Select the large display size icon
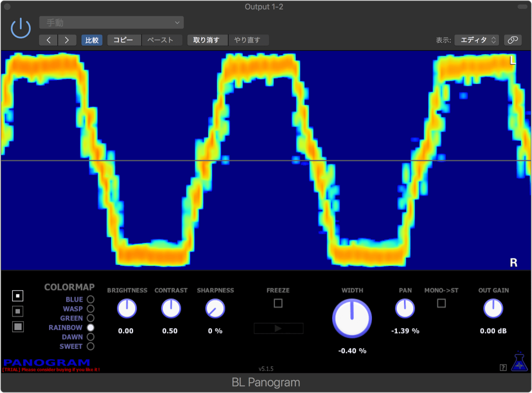Screen dimensions: 532x393 point(18,327)
